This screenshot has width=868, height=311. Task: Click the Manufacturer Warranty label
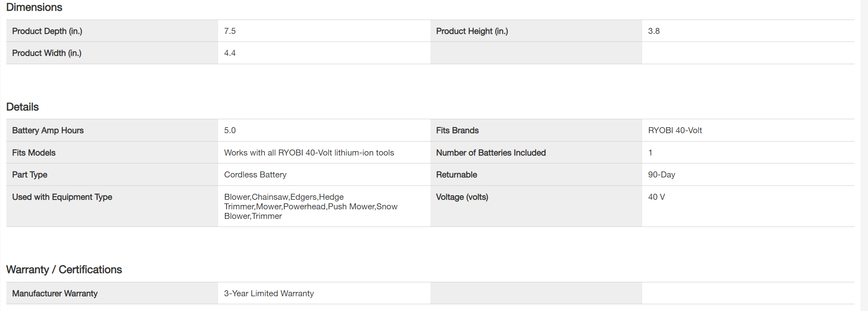click(55, 293)
